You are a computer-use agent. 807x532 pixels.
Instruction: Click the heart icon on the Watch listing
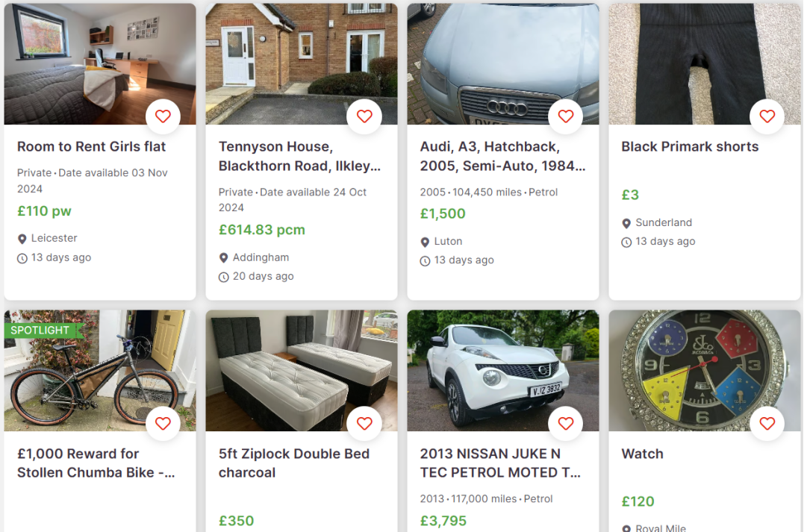pyautogui.click(x=767, y=423)
